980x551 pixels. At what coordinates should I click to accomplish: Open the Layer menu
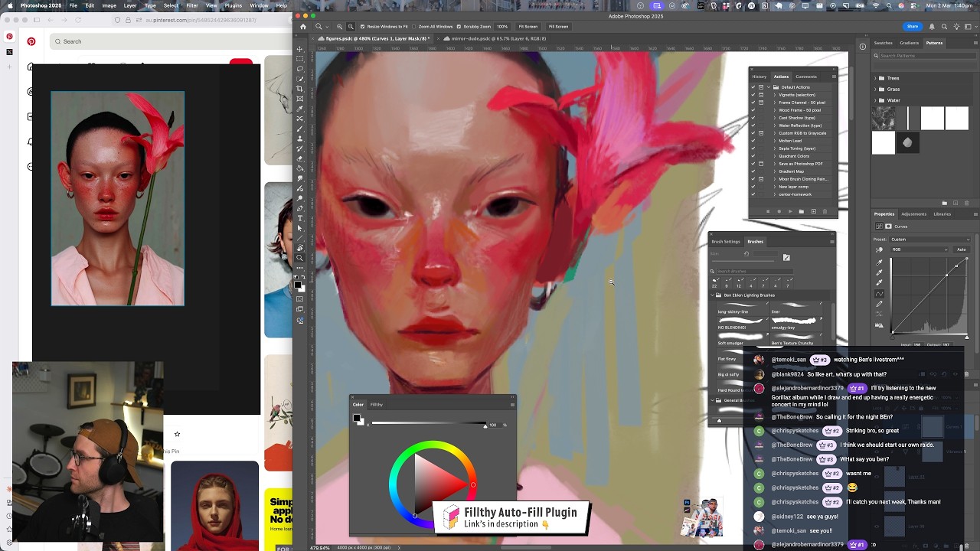[x=130, y=5]
